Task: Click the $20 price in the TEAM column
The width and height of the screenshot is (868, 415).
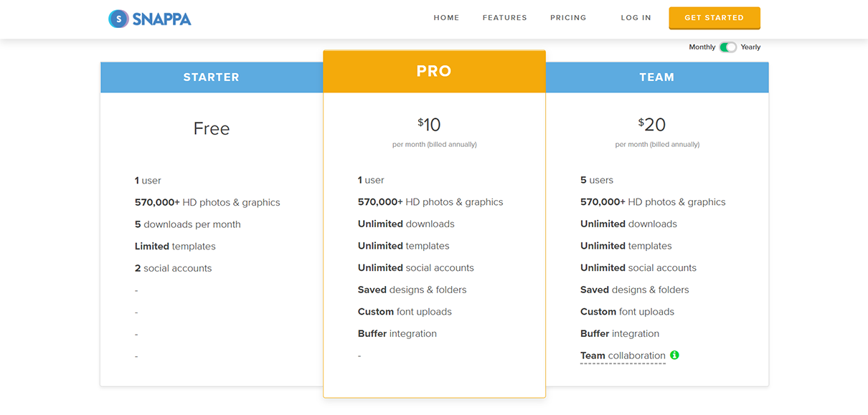Action: click(x=651, y=124)
